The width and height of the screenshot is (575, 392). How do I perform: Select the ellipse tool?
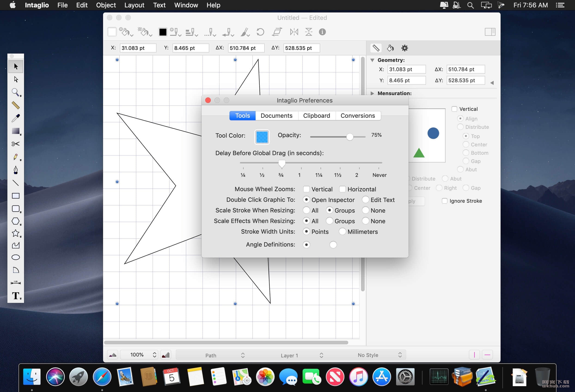pyautogui.click(x=16, y=257)
